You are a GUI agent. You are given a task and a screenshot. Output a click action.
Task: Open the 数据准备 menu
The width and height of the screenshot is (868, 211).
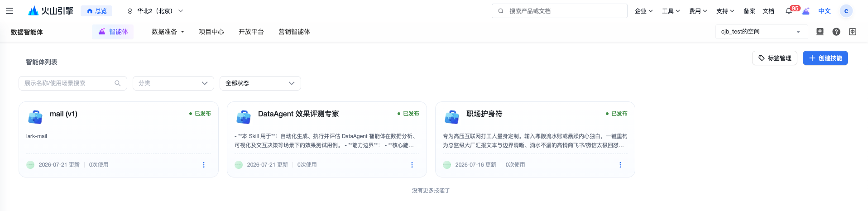coord(168,32)
